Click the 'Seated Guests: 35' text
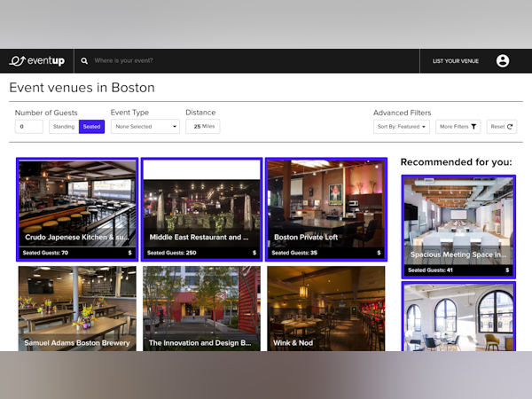532x399 pixels. click(x=294, y=253)
